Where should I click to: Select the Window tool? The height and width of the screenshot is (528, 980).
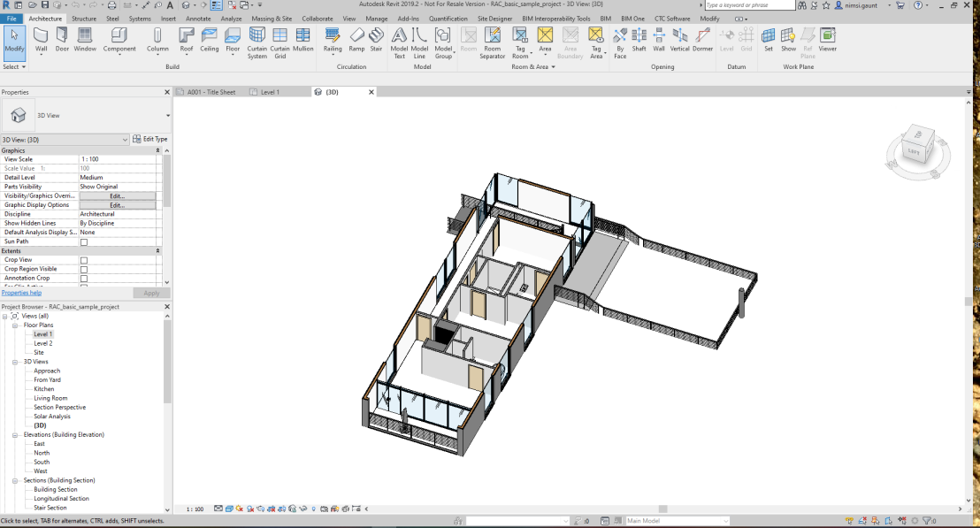85,39
